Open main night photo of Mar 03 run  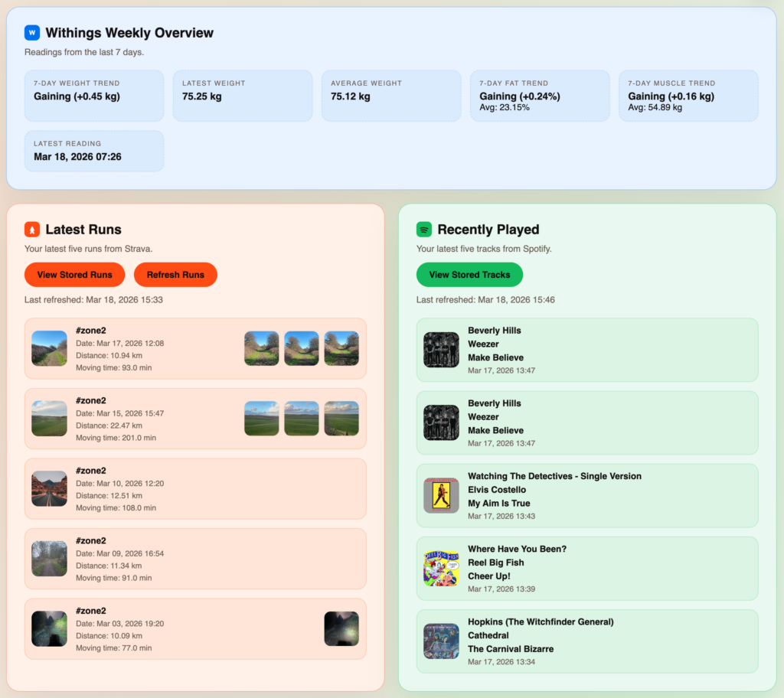coord(49,628)
